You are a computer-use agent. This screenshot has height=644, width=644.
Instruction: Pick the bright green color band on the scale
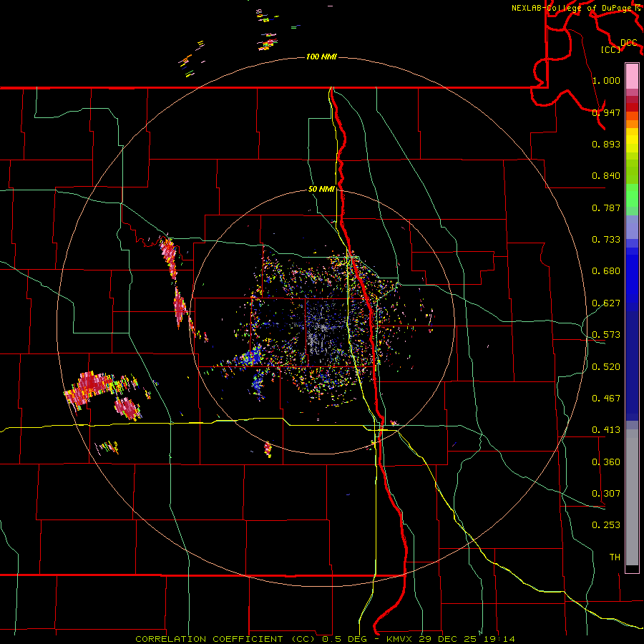coord(632,195)
